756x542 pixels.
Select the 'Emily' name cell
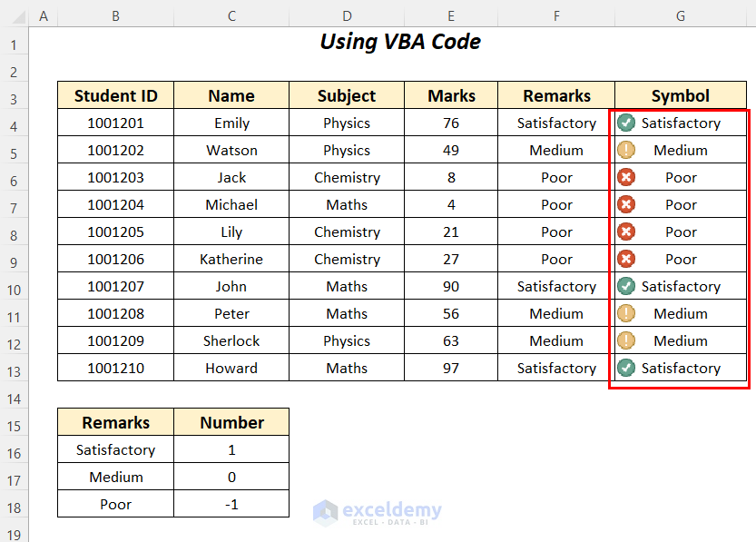pyautogui.click(x=231, y=123)
